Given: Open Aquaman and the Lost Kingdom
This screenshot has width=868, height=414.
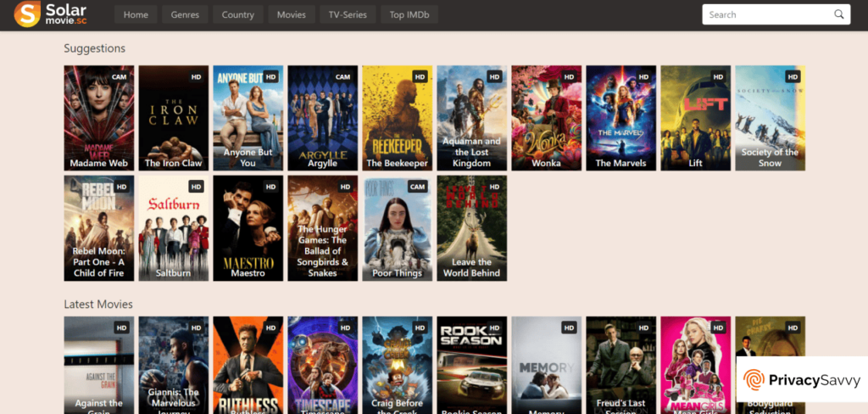Looking at the screenshot, I should tap(471, 118).
